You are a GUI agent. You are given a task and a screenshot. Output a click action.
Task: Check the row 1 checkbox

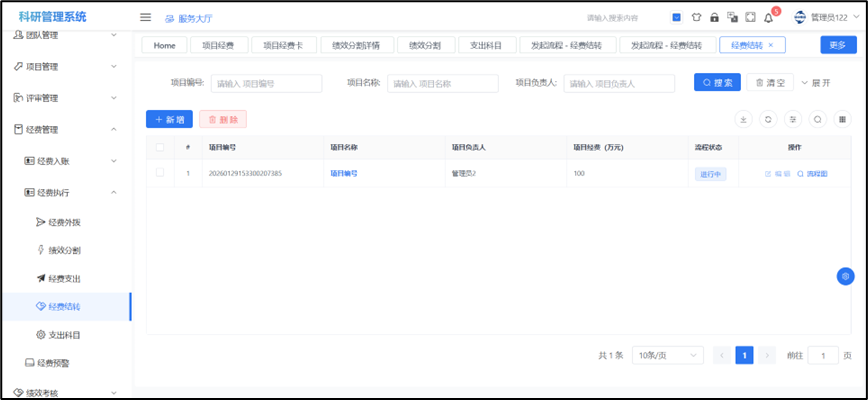(160, 173)
